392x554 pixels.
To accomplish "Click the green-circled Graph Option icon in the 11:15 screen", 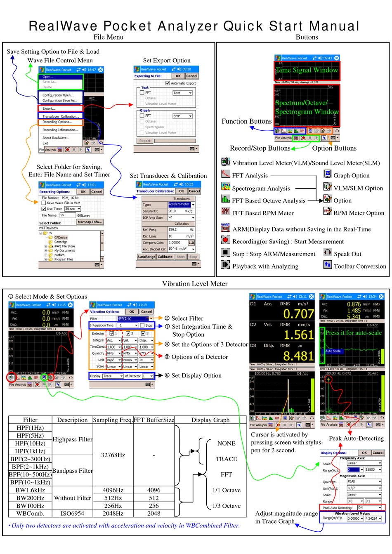I will pyautogui.click(x=44, y=377).
